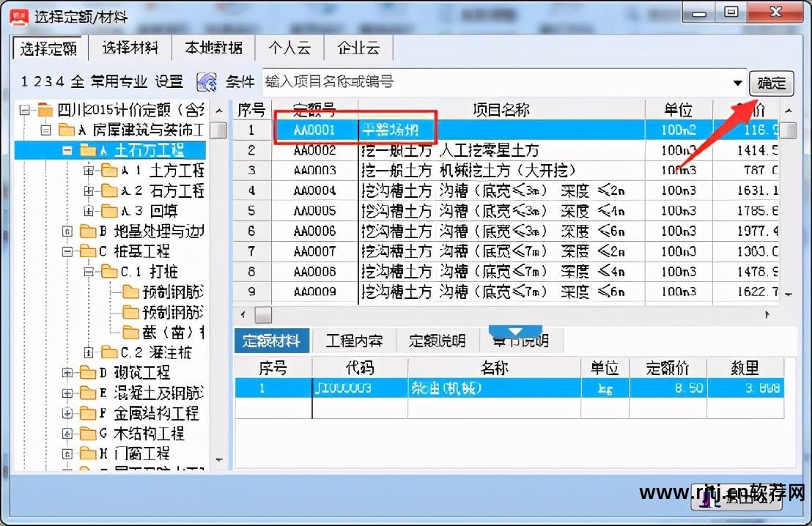Select quota row AA0002 人工挖零星土方
This screenshot has width=812, height=526.
[506, 150]
